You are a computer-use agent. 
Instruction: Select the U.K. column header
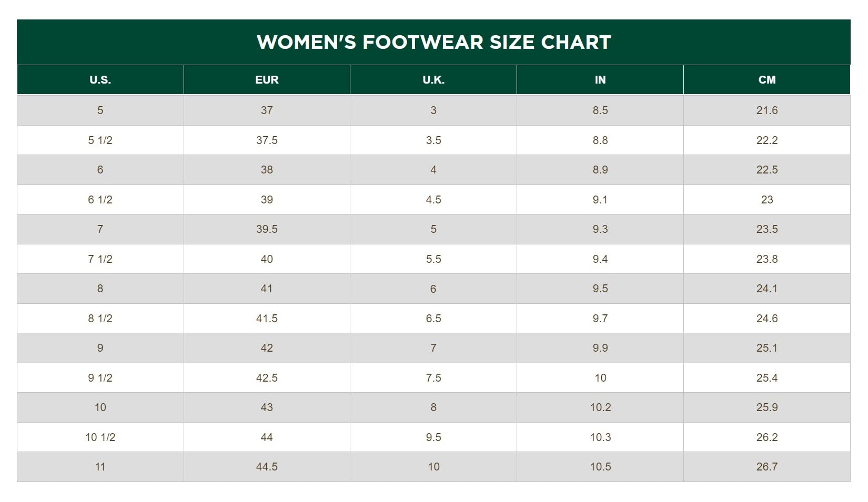[x=433, y=80]
